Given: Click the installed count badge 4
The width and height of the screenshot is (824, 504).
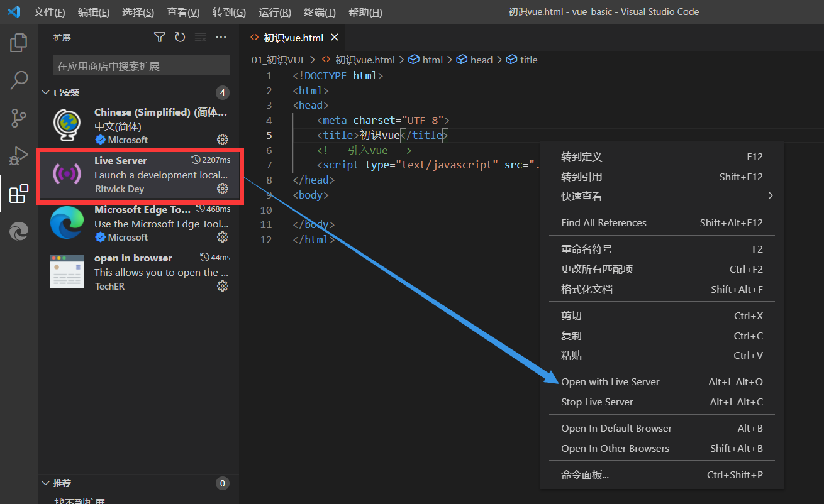Looking at the screenshot, I should [x=222, y=92].
